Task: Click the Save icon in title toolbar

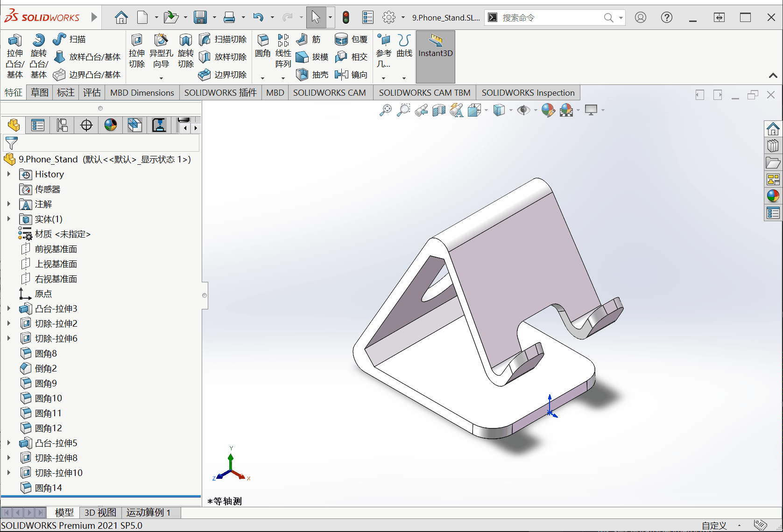Action: point(200,18)
